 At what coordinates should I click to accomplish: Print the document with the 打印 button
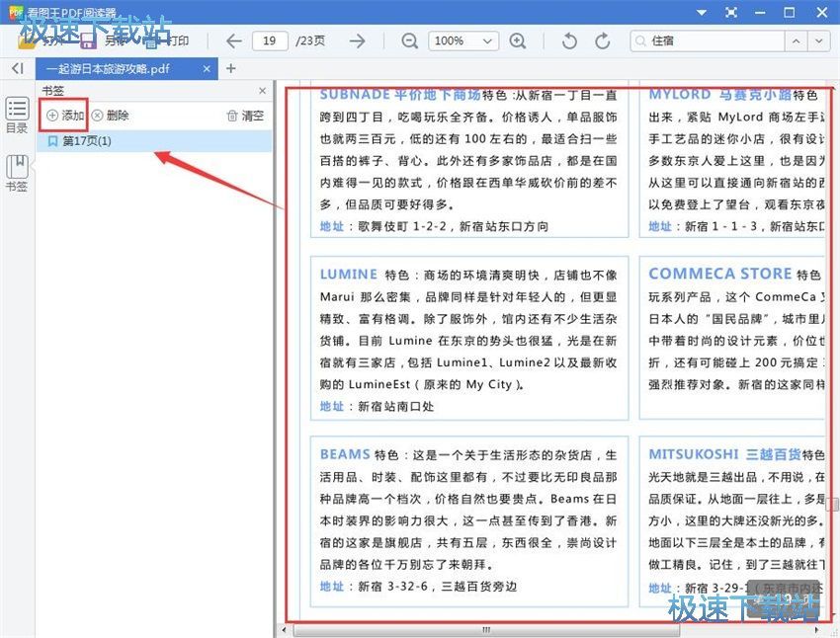pos(167,40)
